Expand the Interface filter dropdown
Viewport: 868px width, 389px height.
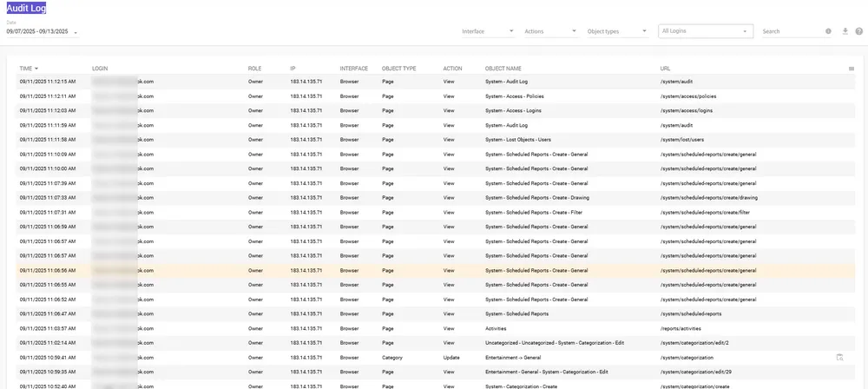coord(488,31)
